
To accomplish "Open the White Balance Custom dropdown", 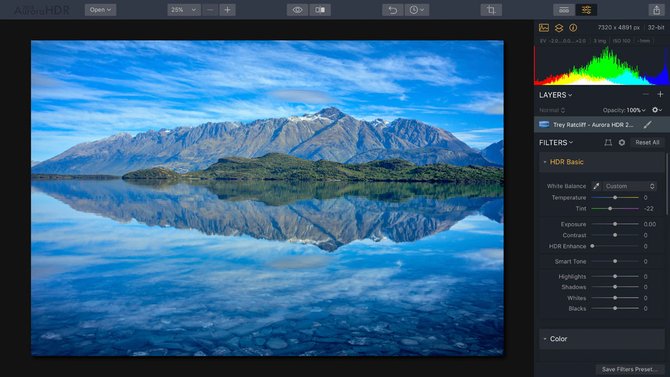I will coord(630,186).
